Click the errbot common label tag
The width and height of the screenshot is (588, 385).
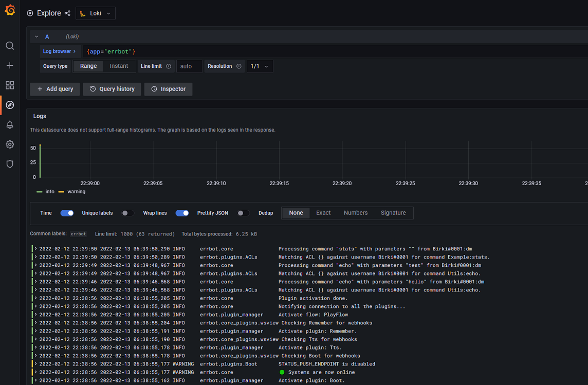click(78, 234)
